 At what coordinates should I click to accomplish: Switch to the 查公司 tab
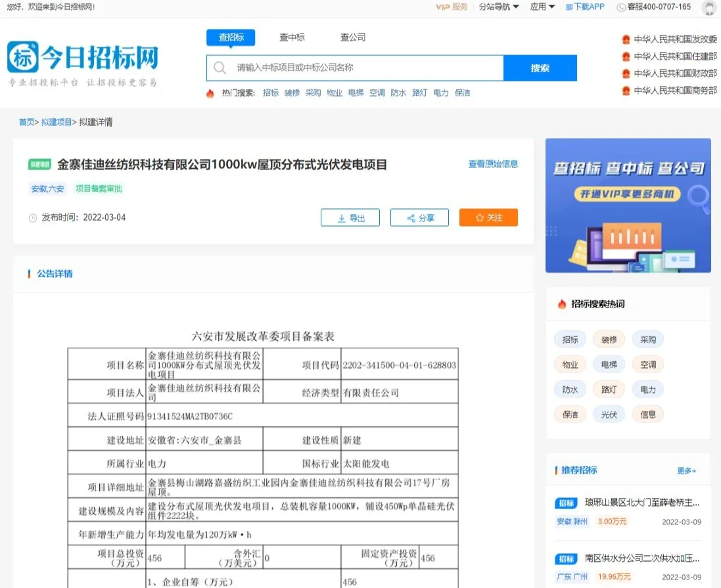click(353, 37)
